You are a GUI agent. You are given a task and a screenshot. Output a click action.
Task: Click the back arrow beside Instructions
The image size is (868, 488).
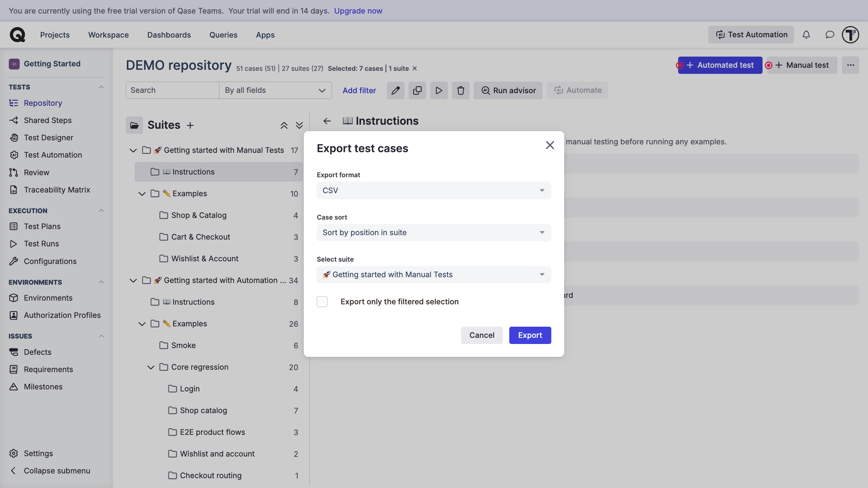(327, 121)
